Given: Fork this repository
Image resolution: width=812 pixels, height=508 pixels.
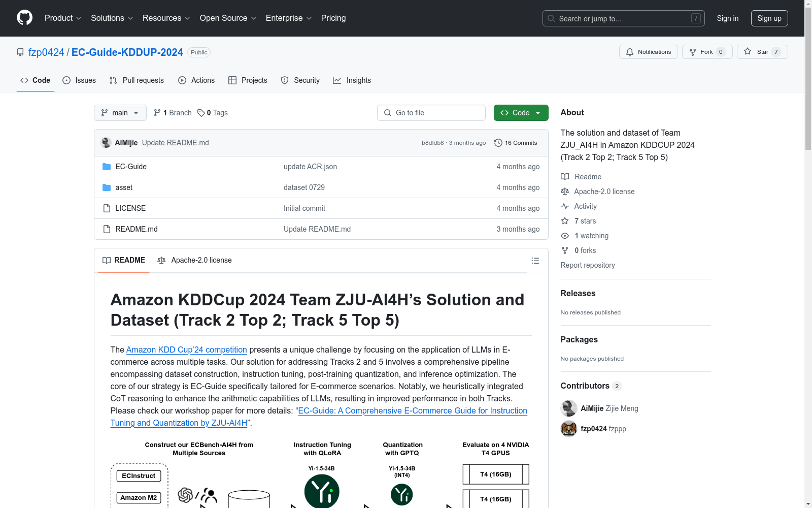Looking at the screenshot, I should tap(707, 52).
